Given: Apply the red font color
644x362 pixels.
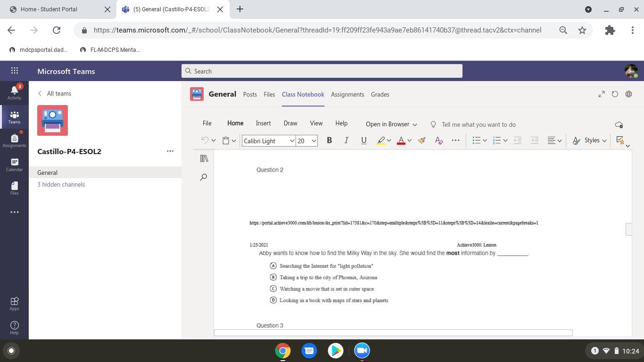Looking at the screenshot, I should click(401, 140).
